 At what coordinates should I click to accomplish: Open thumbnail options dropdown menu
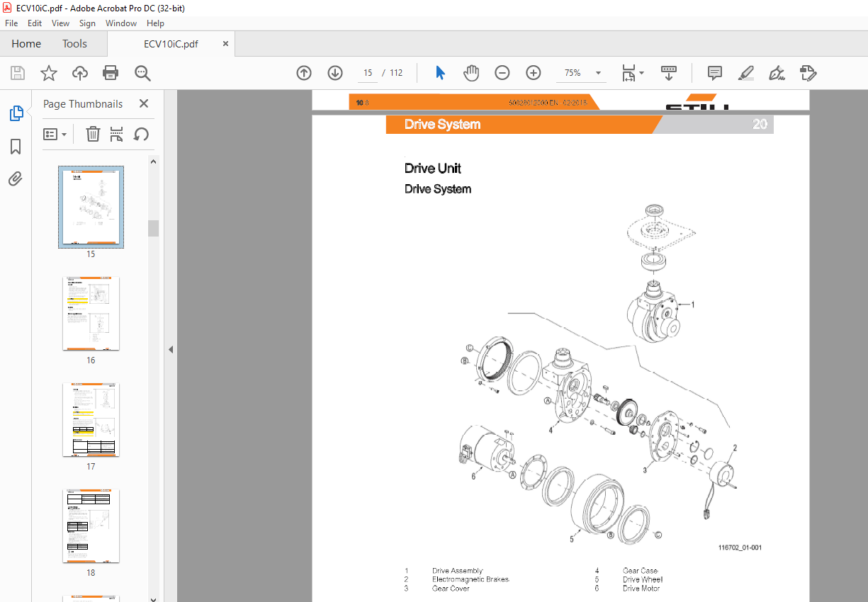click(55, 134)
